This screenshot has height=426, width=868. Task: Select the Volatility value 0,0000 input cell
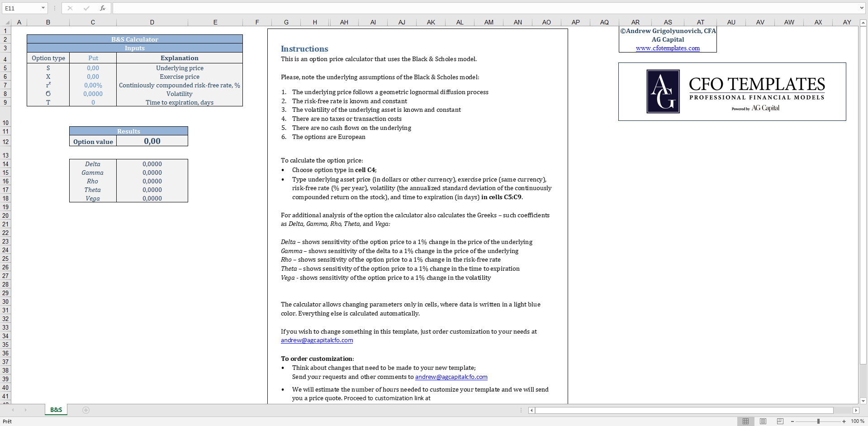coord(93,94)
